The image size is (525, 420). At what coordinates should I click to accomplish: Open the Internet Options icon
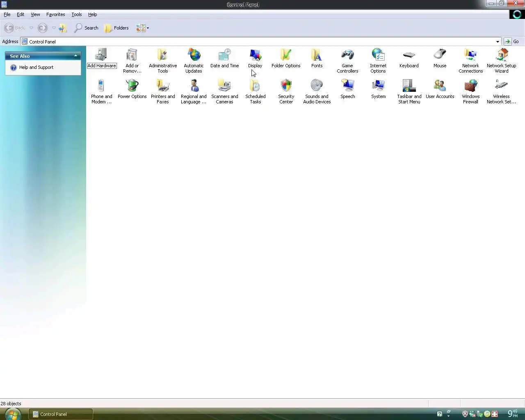point(378,55)
